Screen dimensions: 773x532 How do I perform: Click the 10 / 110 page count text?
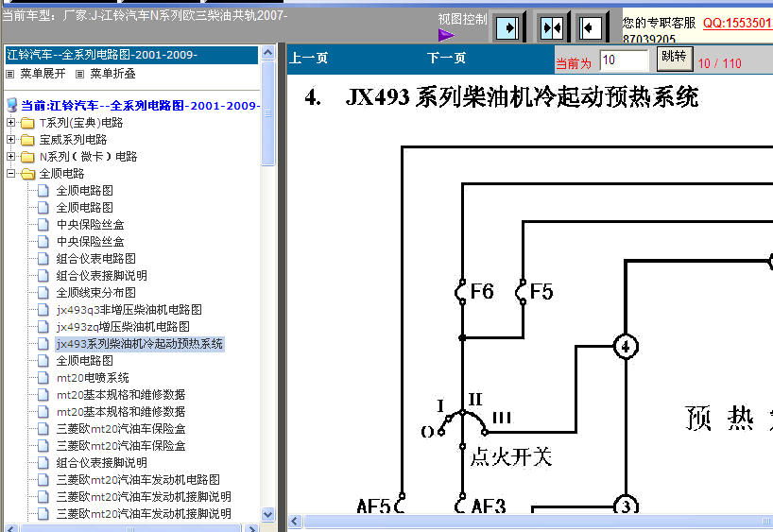[720, 63]
